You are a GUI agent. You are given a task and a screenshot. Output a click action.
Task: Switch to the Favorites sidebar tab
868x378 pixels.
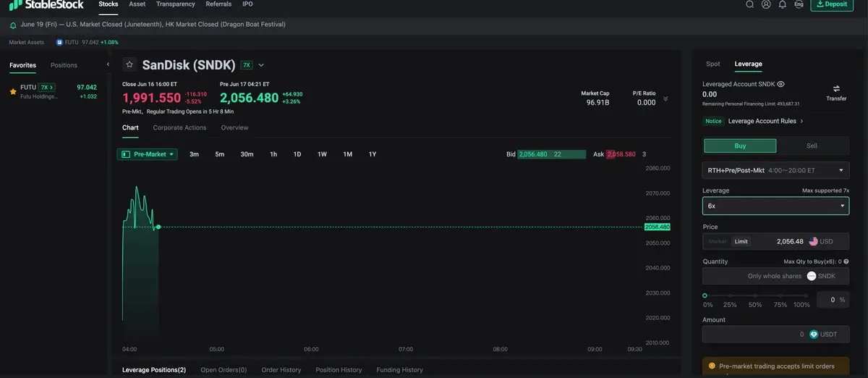tap(22, 65)
